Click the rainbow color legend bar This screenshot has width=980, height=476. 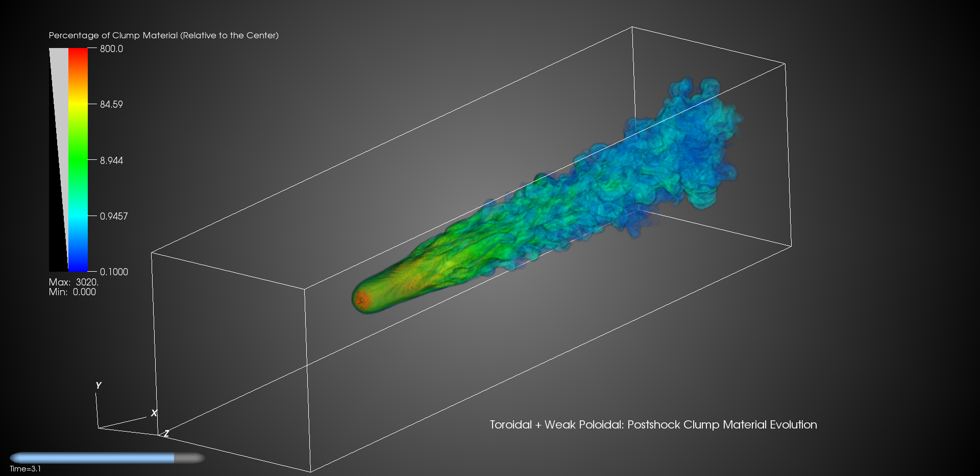[78, 160]
